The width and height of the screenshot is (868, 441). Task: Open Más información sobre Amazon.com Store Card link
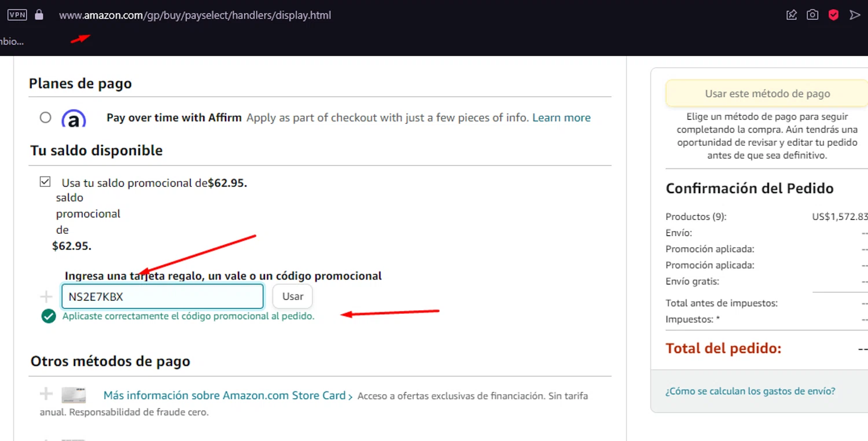228,396
